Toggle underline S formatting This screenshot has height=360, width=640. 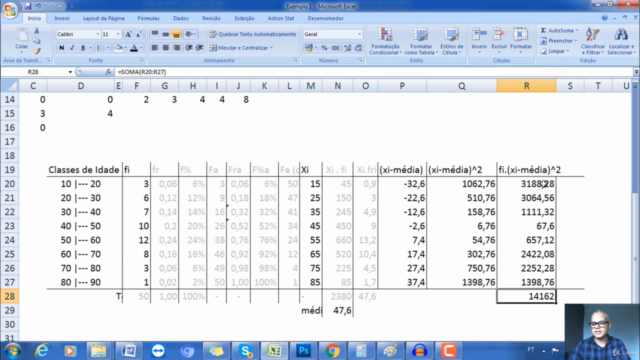click(x=83, y=48)
